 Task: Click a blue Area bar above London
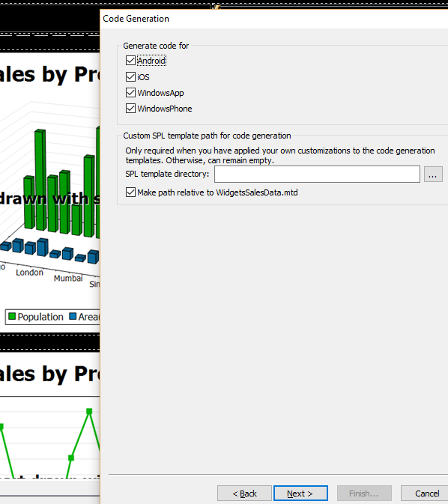pyautogui.click(x=30, y=248)
